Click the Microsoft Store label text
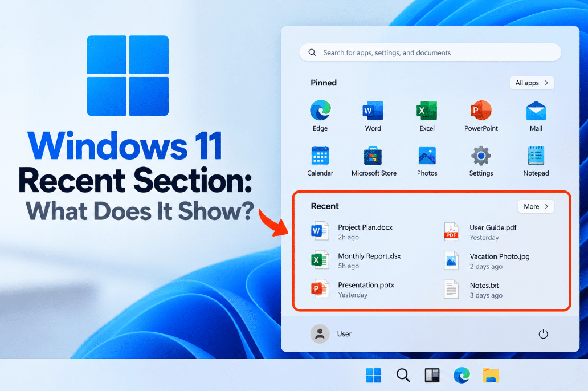The image size is (588, 391). click(374, 173)
